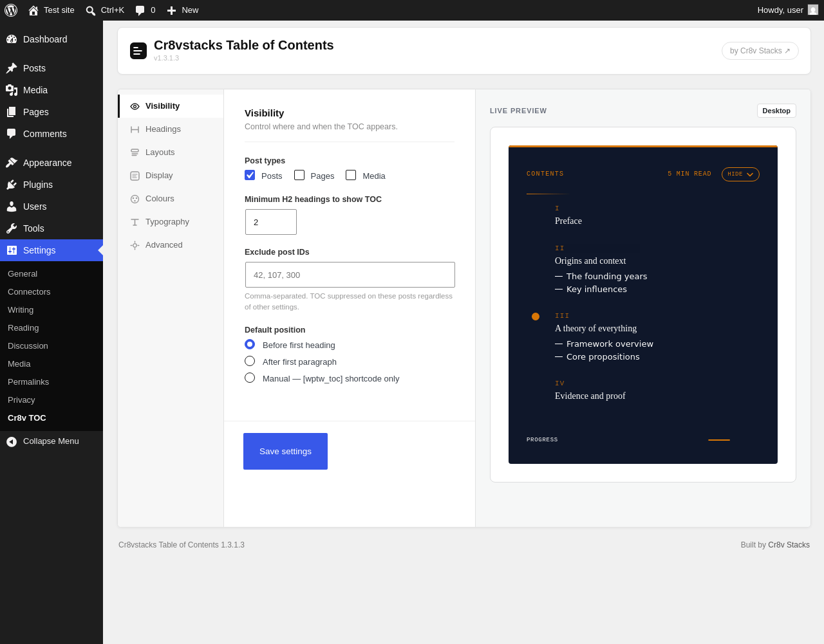Click the Comments speech bubble sidebar icon
This screenshot has width=824, height=644.
(12, 134)
